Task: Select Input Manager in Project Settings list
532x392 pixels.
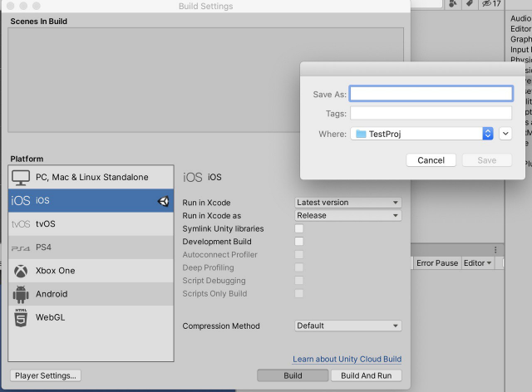Action: [x=520, y=50]
